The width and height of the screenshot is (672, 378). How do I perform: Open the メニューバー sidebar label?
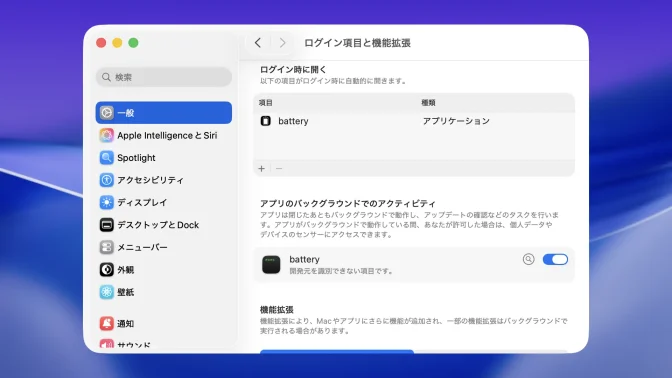[142, 247]
